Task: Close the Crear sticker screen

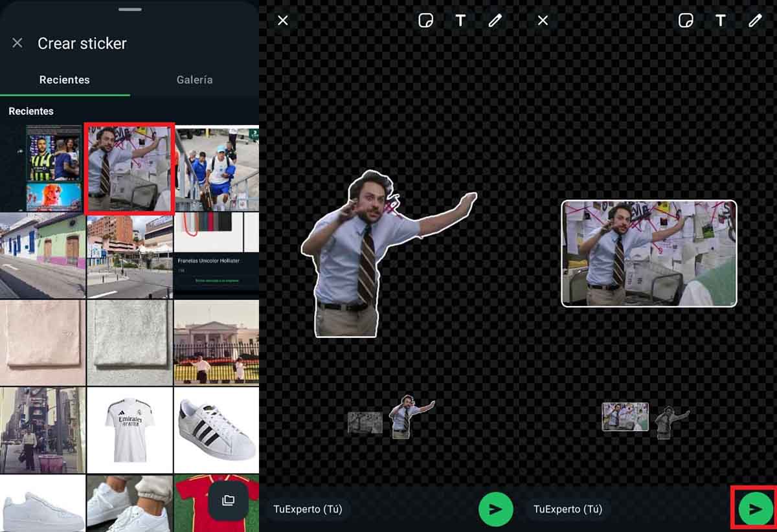Action: 17,43
